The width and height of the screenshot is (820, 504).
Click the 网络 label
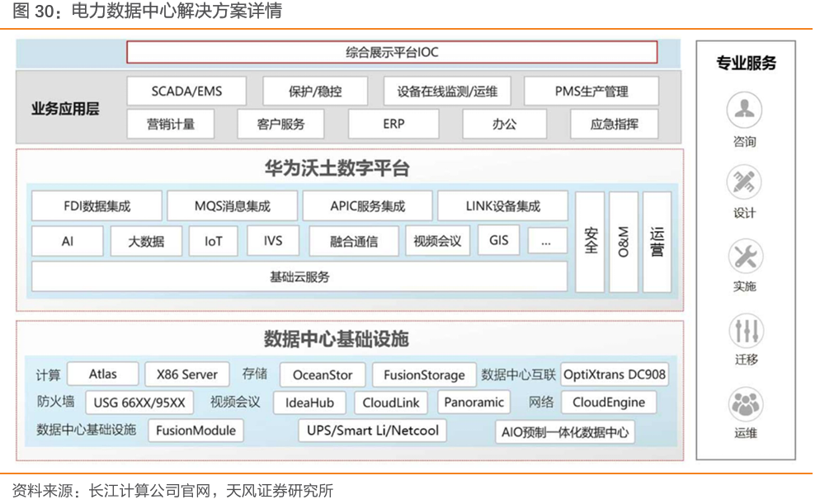540,402
